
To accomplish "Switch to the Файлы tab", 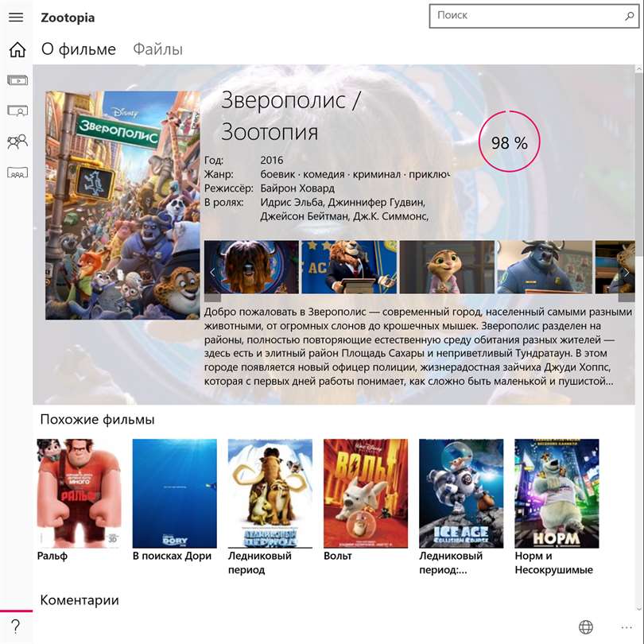I will click(x=157, y=49).
